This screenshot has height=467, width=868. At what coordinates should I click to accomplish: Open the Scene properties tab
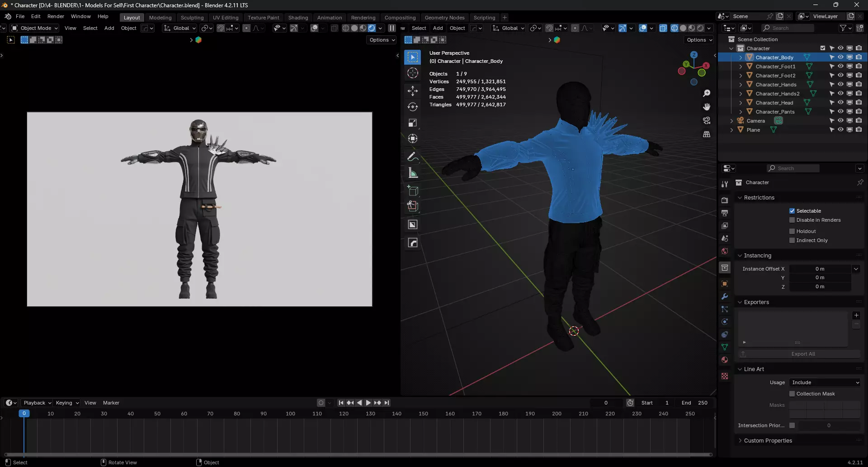point(725,238)
